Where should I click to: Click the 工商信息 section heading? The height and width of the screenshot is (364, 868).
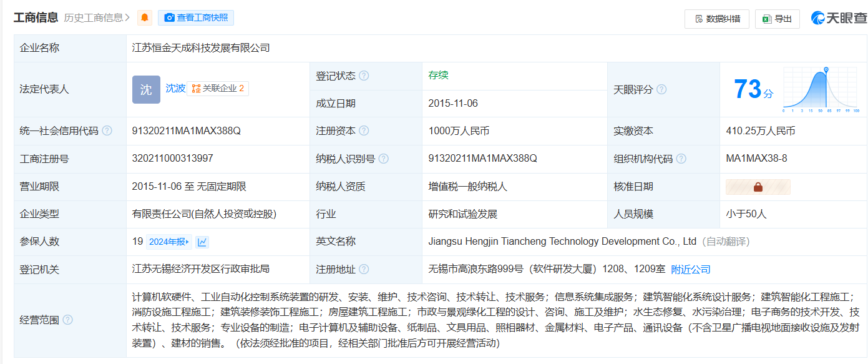(x=36, y=17)
